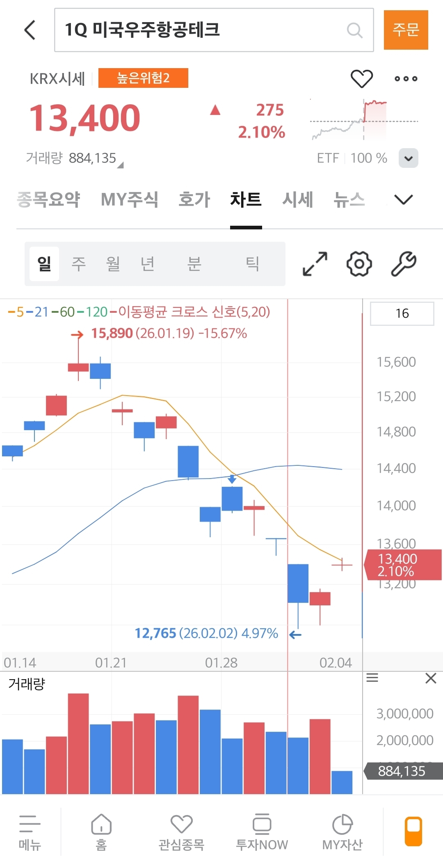The width and height of the screenshot is (443, 868).
Task: Open chart settings gear icon
Action: coord(359,263)
